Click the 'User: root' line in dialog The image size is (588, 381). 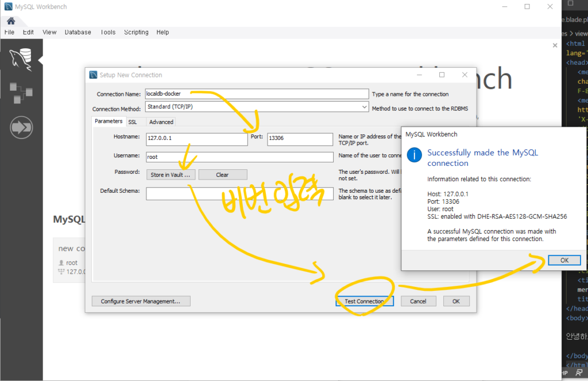tap(440, 209)
